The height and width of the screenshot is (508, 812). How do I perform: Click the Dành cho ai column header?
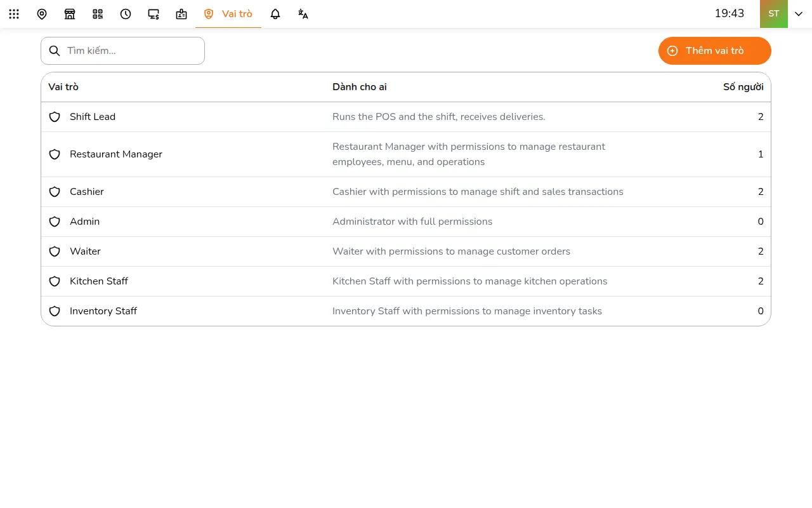pyautogui.click(x=360, y=87)
